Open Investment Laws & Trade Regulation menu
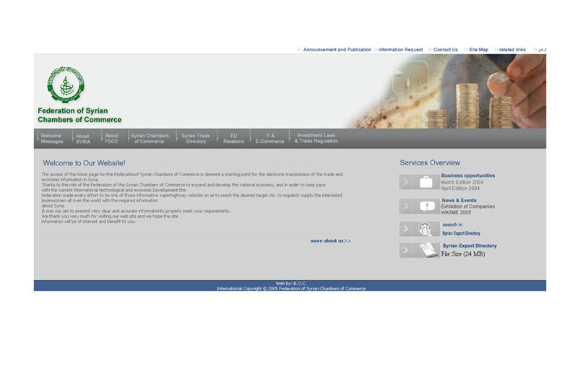This screenshot has width=578, height=392. point(316,139)
